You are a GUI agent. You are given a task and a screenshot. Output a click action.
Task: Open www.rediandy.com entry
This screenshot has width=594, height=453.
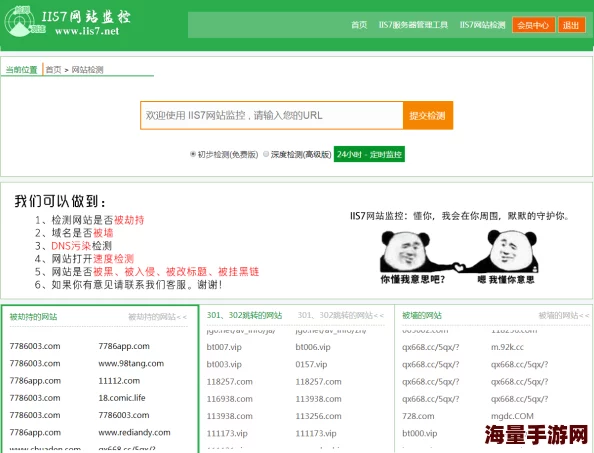pos(134,432)
